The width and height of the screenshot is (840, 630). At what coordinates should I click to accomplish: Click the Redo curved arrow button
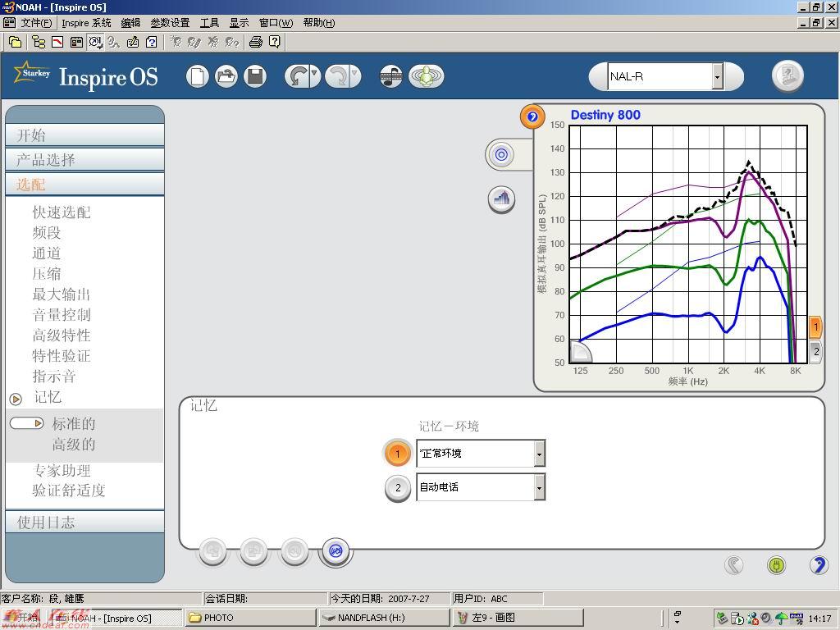338,76
